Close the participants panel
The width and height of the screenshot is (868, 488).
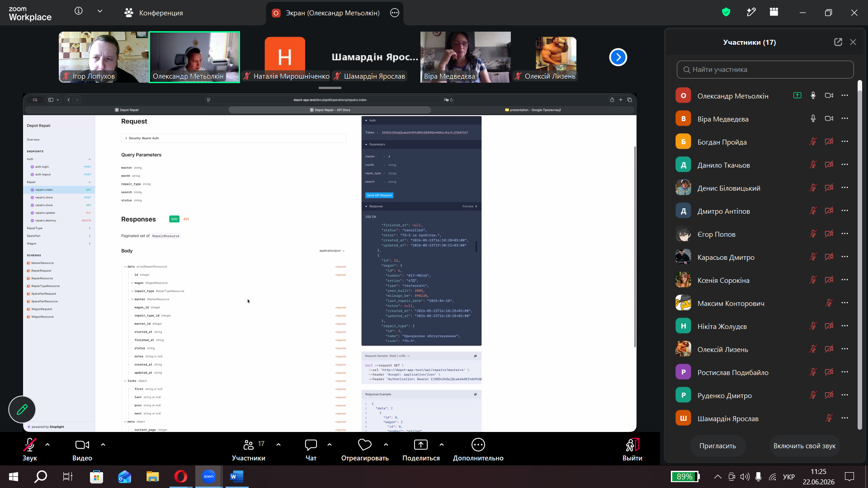(x=853, y=42)
